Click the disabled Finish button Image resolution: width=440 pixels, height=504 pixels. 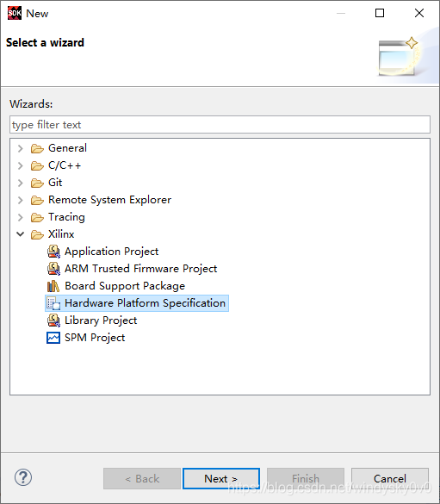[306, 479]
